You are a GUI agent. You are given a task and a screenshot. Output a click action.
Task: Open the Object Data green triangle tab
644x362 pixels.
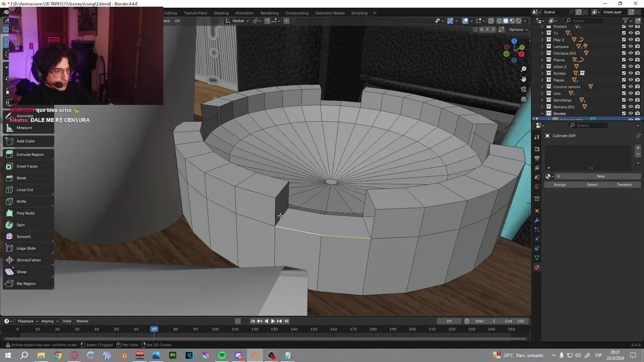point(537,258)
